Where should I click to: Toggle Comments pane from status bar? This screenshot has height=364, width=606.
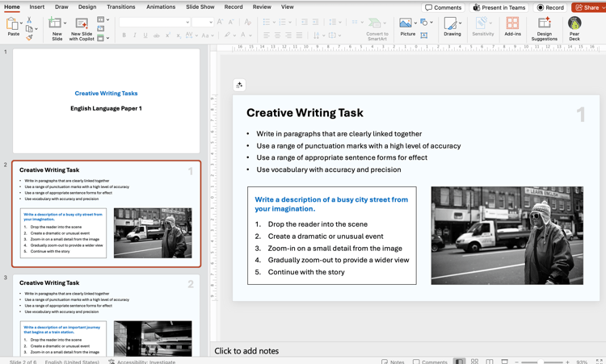pyautogui.click(x=430, y=362)
